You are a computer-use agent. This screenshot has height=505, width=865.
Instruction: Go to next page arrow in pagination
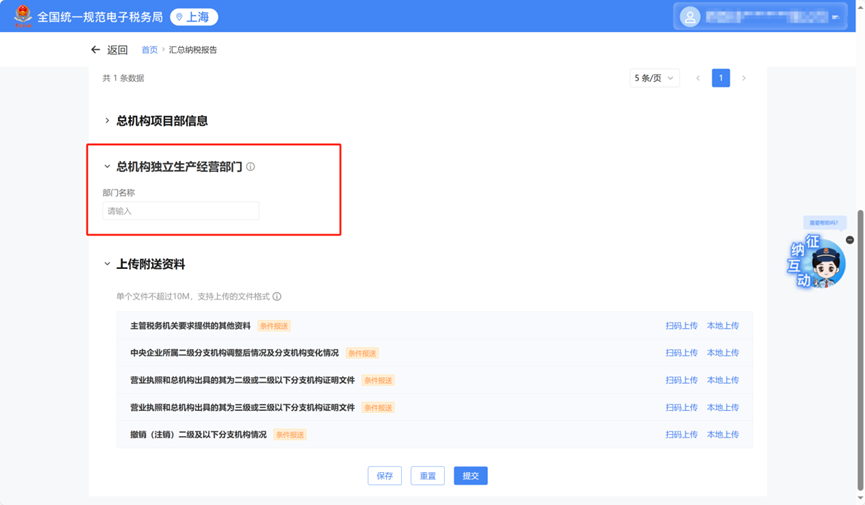(744, 78)
